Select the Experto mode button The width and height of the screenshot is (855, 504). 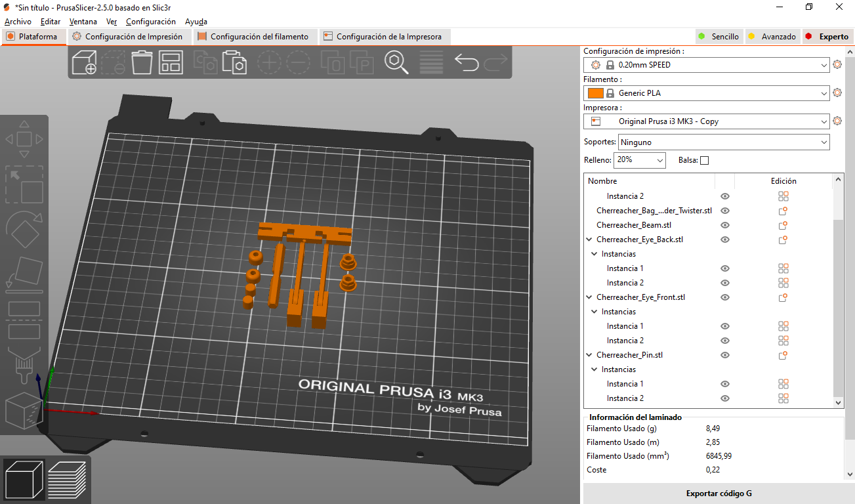[x=827, y=37]
